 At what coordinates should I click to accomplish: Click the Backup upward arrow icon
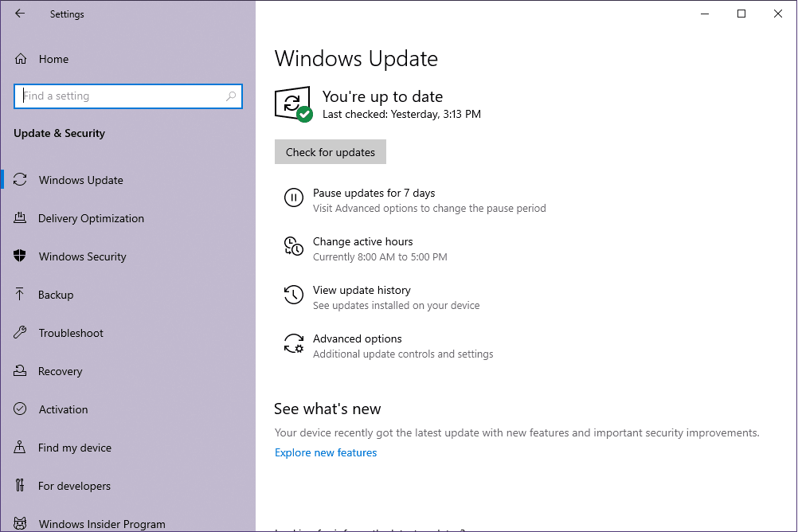19,294
